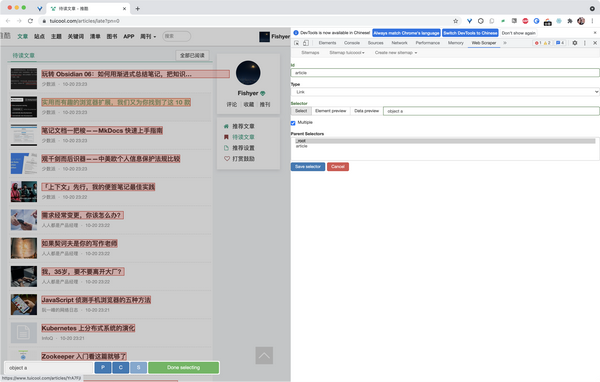Click the blue Save selector button
This screenshot has width=600, height=382.
pos(308,167)
